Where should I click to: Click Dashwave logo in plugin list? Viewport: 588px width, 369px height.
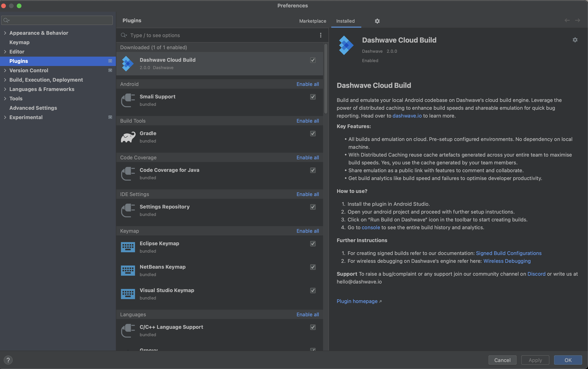point(128,64)
